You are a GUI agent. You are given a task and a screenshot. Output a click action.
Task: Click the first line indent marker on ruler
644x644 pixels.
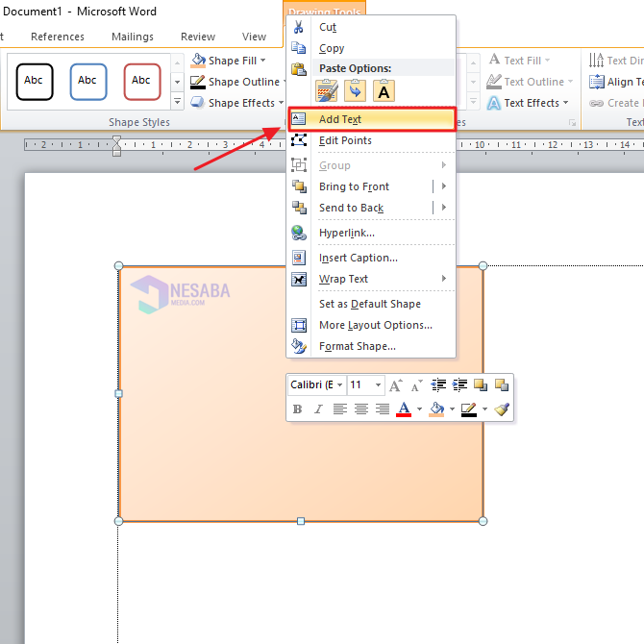pos(116,139)
